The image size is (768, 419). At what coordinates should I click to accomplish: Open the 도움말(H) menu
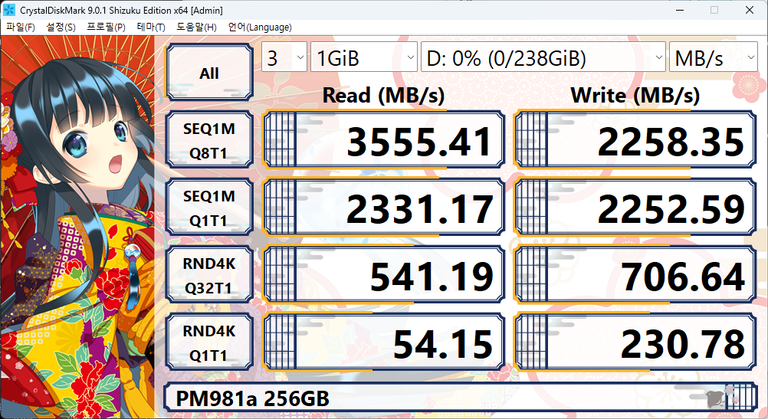[x=196, y=27]
